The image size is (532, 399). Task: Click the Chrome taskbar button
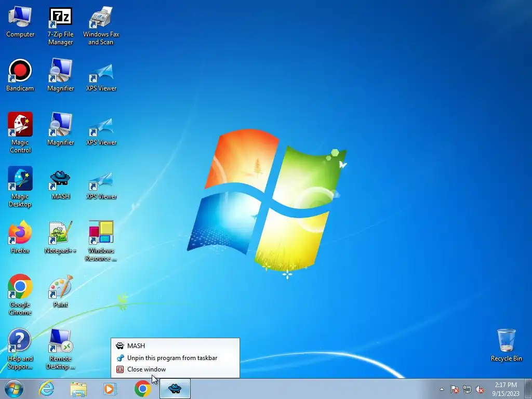pyautogui.click(x=142, y=389)
